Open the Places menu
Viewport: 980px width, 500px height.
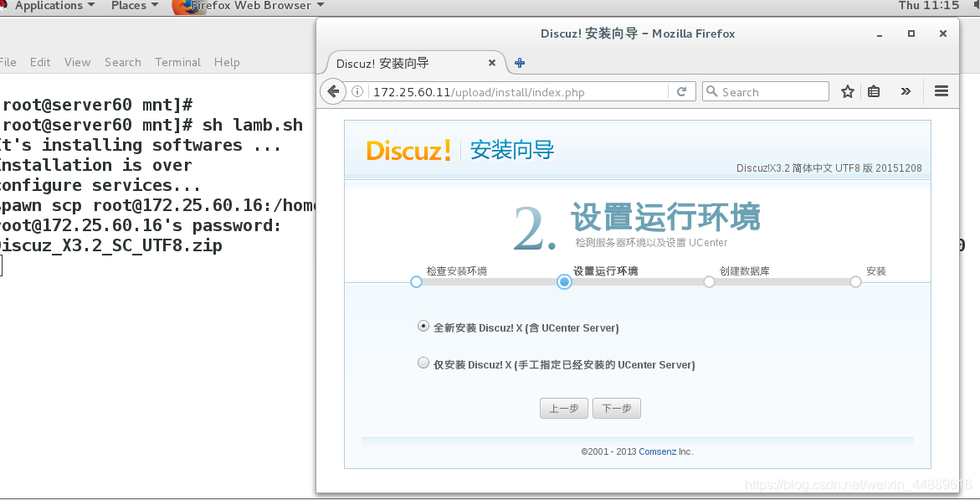pyautogui.click(x=135, y=6)
